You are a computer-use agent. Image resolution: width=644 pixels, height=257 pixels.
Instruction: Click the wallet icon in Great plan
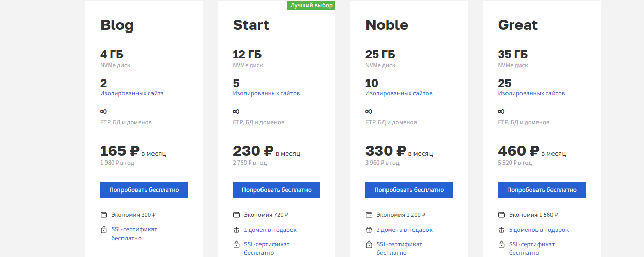501,215
